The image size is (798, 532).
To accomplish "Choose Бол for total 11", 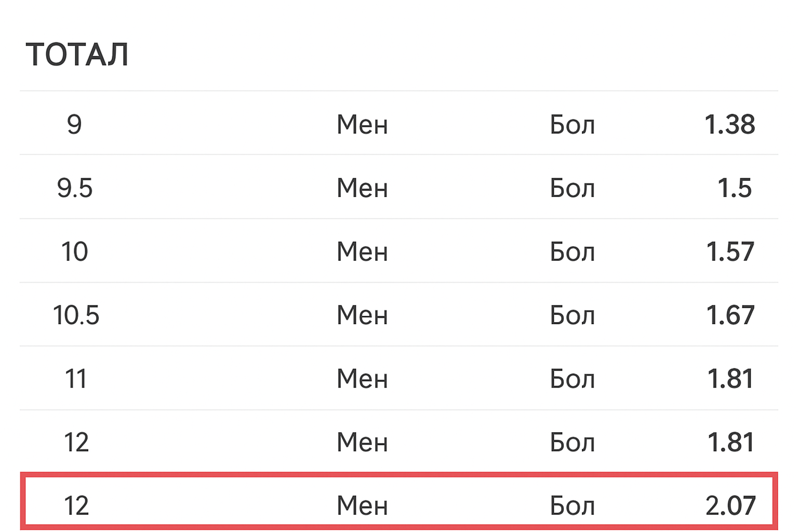I will (x=572, y=379).
